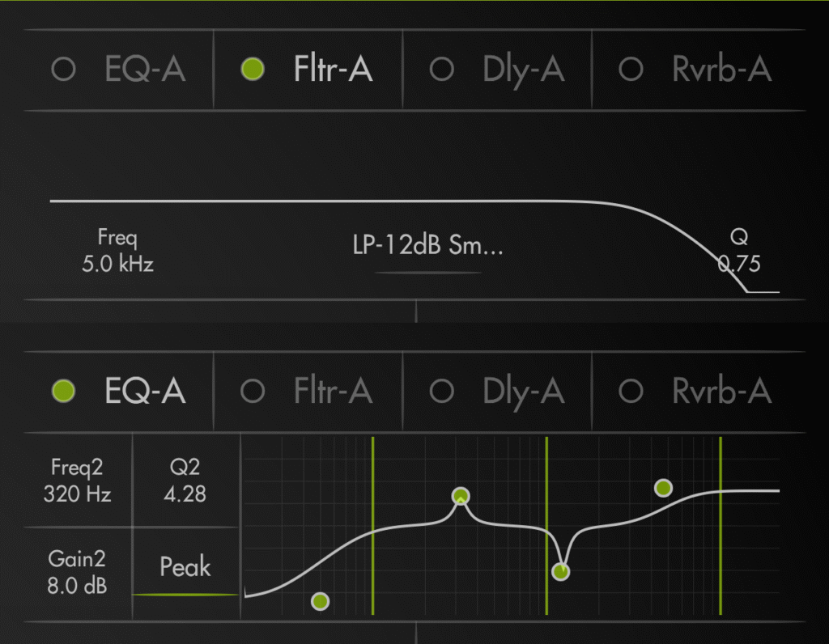Open the Peak band type selector
The image size is (829, 644).
[x=185, y=568]
